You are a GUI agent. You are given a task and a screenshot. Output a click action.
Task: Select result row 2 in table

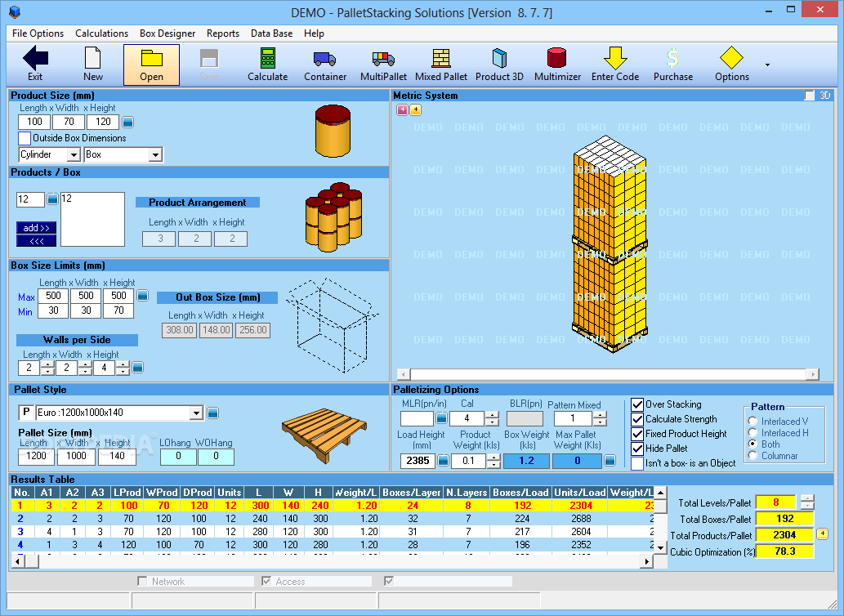tap(332, 519)
